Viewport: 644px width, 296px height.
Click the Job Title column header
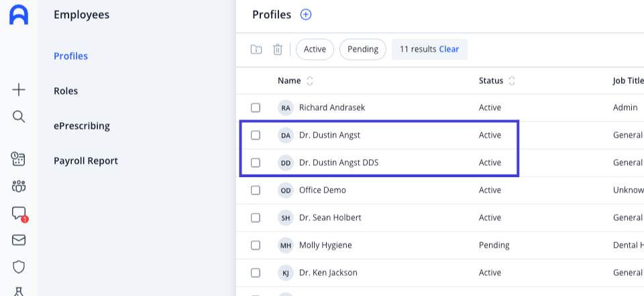tap(628, 81)
